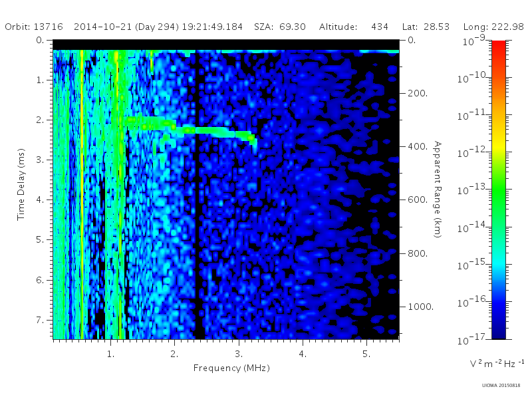Click the '10^-9' colorbar tick label

click(x=474, y=41)
